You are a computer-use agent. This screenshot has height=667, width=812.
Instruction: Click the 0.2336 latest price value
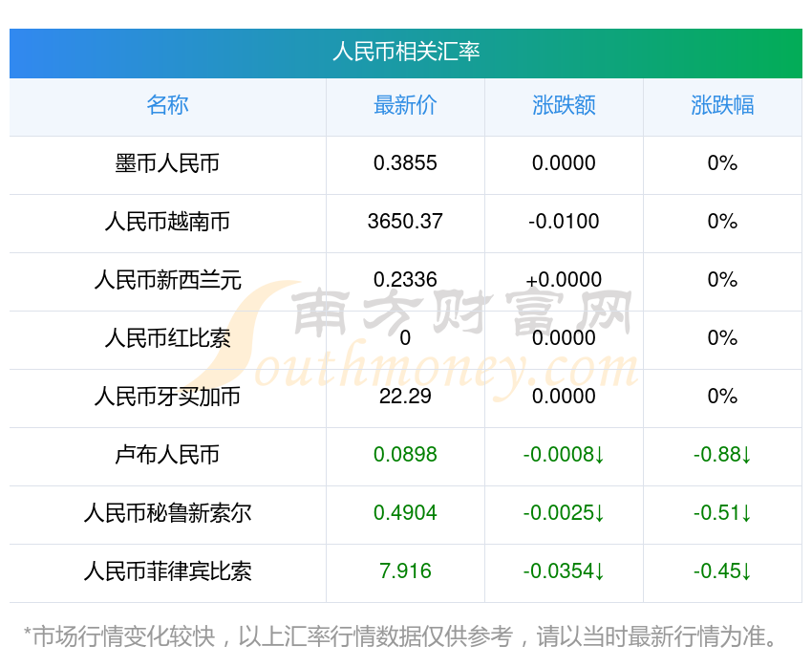point(405,280)
